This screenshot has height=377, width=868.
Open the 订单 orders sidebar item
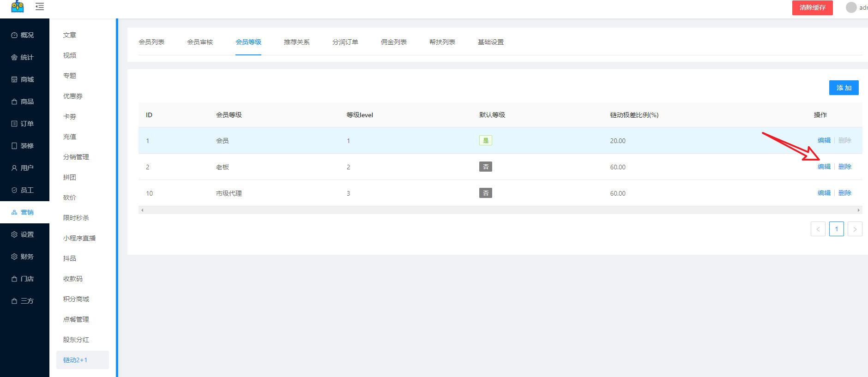(x=23, y=124)
